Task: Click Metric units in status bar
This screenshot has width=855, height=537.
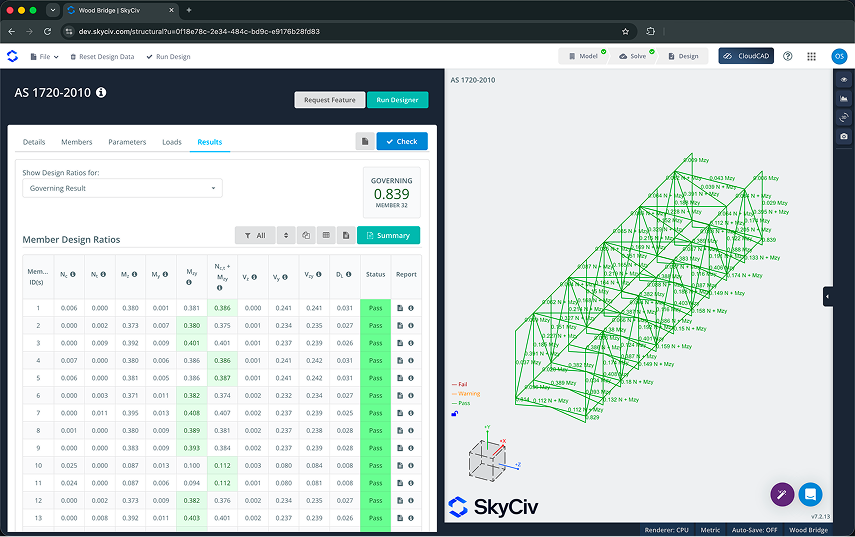Action: tap(710, 530)
